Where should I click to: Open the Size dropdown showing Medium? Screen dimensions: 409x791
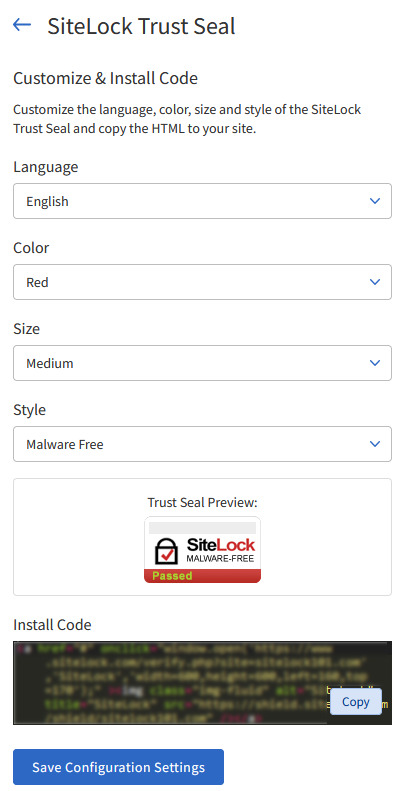tap(202, 363)
